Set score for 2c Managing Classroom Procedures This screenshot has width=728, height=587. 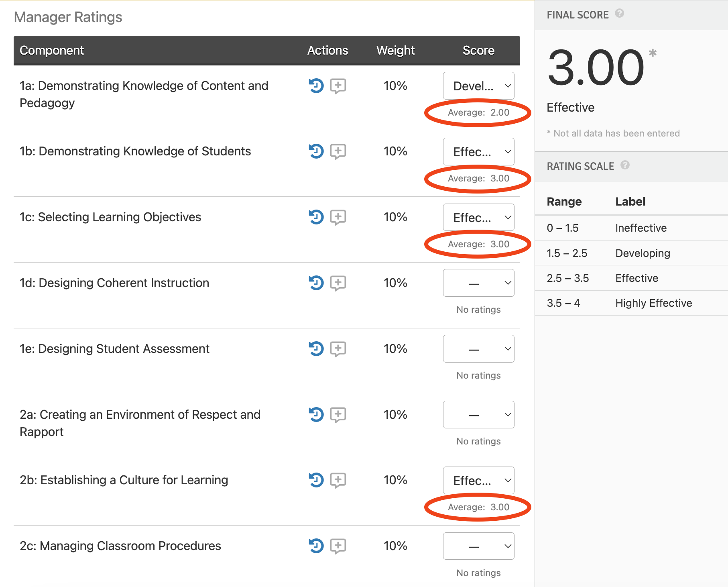point(478,546)
